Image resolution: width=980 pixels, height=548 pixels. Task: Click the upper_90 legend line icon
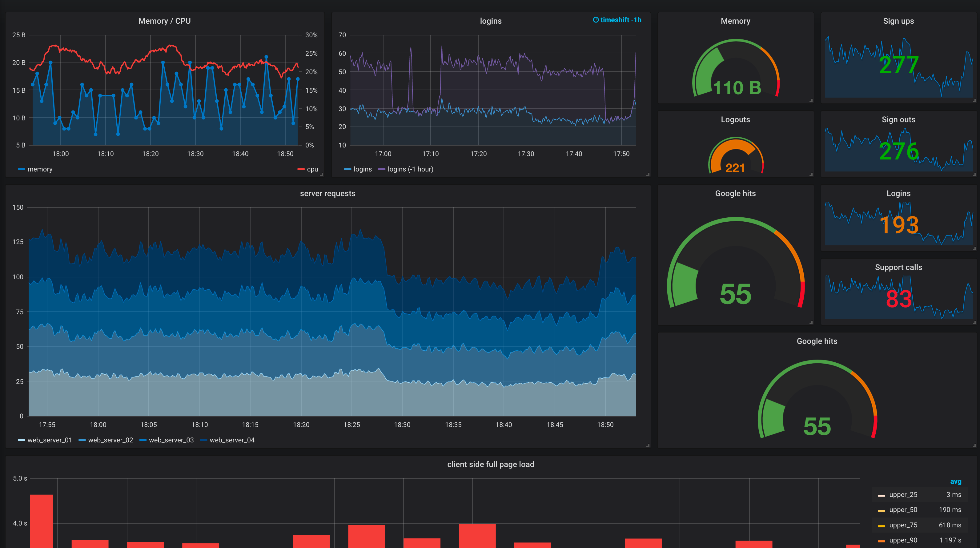click(882, 540)
